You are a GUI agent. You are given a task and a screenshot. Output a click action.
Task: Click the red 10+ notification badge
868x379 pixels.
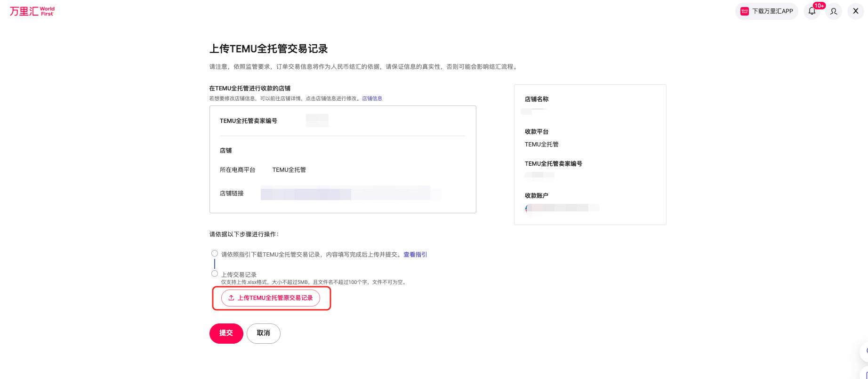(x=819, y=6)
